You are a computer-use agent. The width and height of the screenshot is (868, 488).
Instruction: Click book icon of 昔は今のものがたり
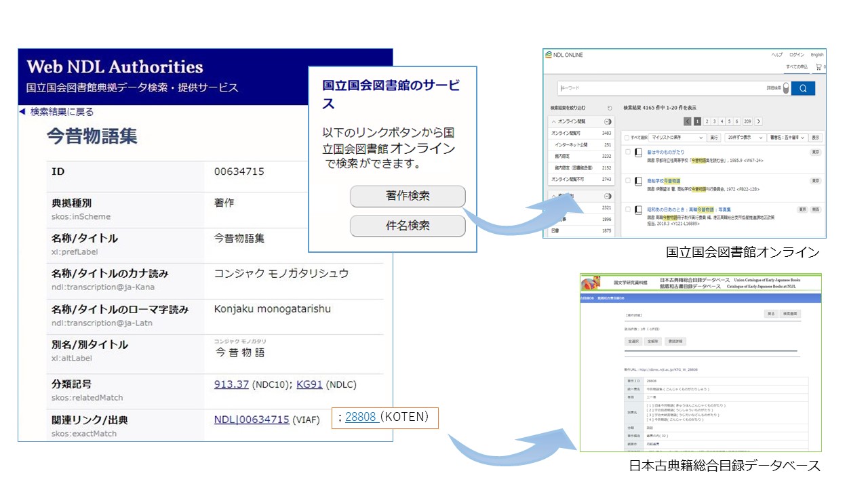pyautogui.click(x=638, y=153)
